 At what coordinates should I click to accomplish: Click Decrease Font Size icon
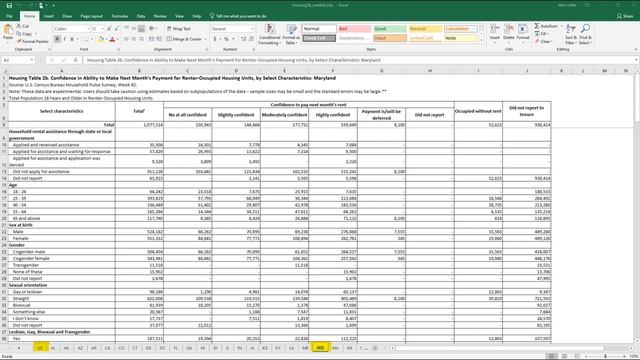coord(116,29)
